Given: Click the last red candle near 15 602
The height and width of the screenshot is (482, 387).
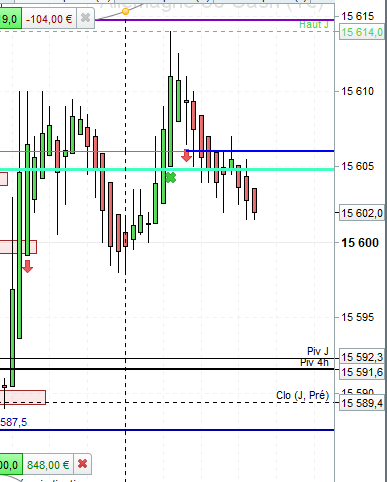Looking at the screenshot, I should (255, 200).
